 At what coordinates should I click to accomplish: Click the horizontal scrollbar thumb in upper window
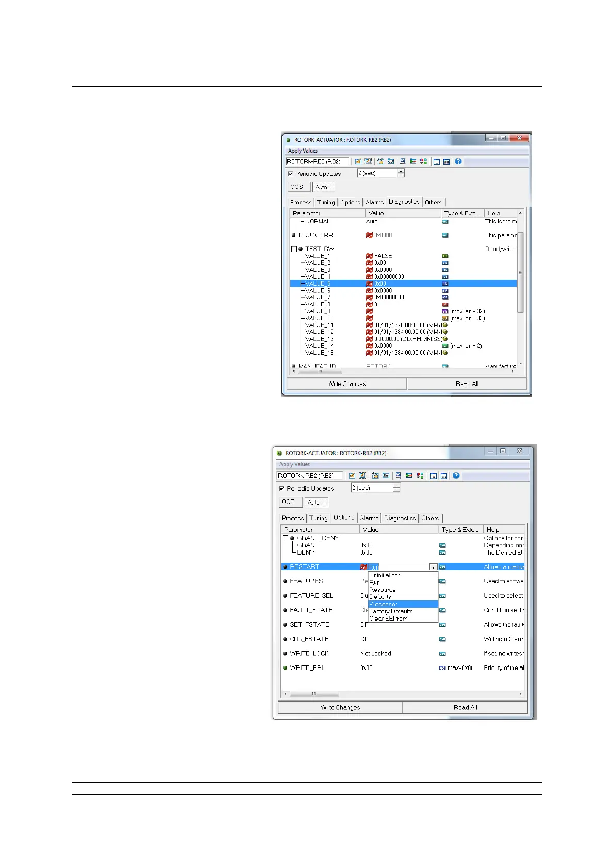[320, 371]
